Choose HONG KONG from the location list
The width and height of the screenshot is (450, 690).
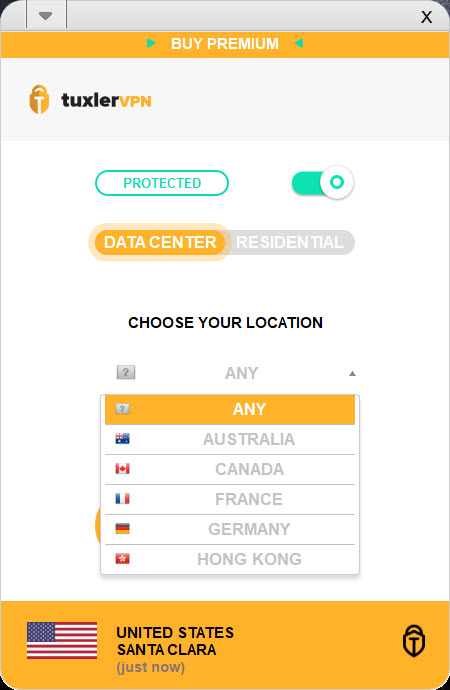tap(230, 559)
